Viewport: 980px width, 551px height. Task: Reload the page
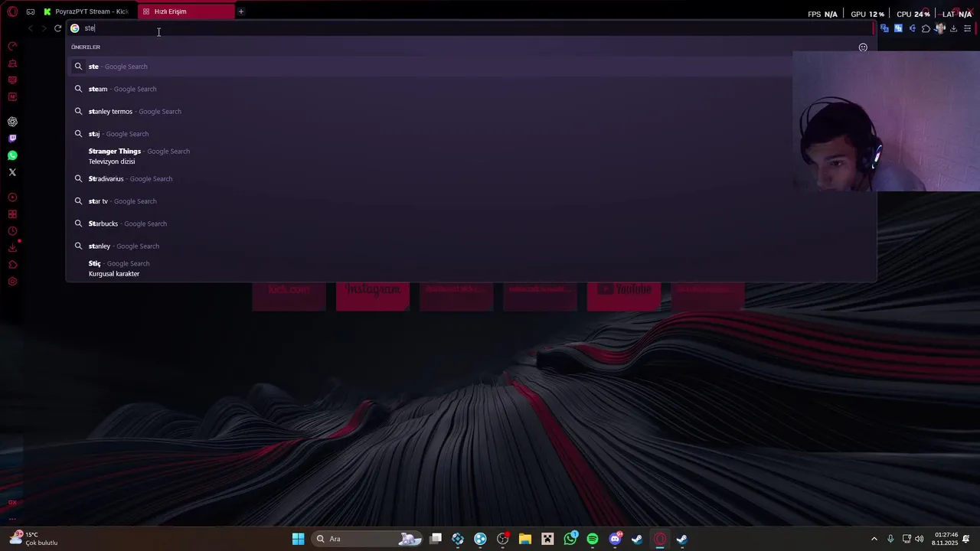coord(57,28)
